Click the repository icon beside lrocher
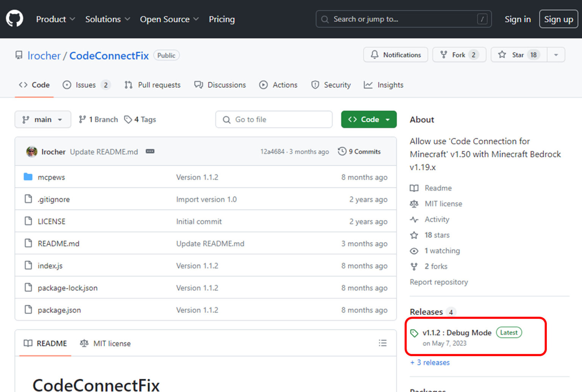This screenshot has height=392, width=582. pos(19,55)
